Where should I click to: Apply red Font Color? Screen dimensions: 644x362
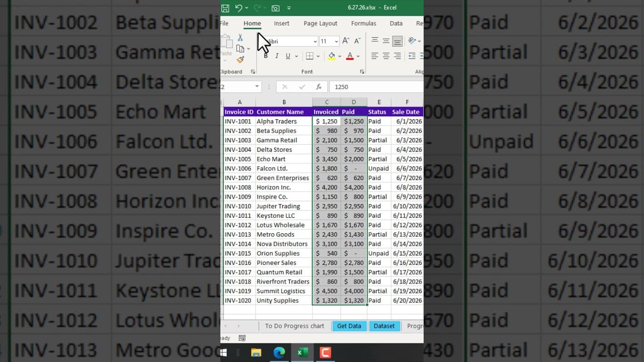pos(350,56)
